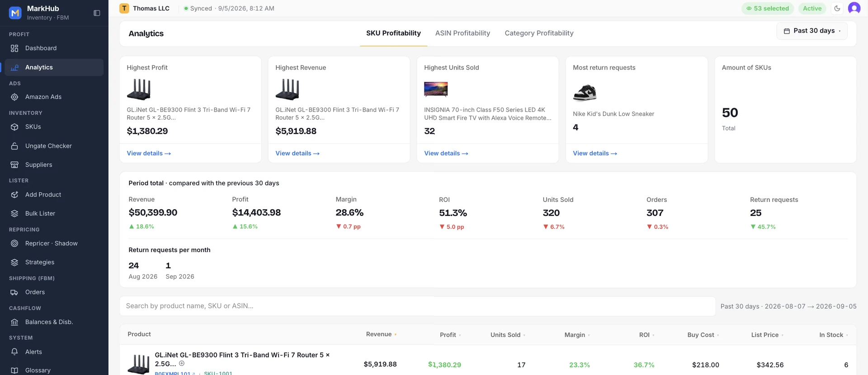
Task: Open the Strategies page
Action: 54,262
